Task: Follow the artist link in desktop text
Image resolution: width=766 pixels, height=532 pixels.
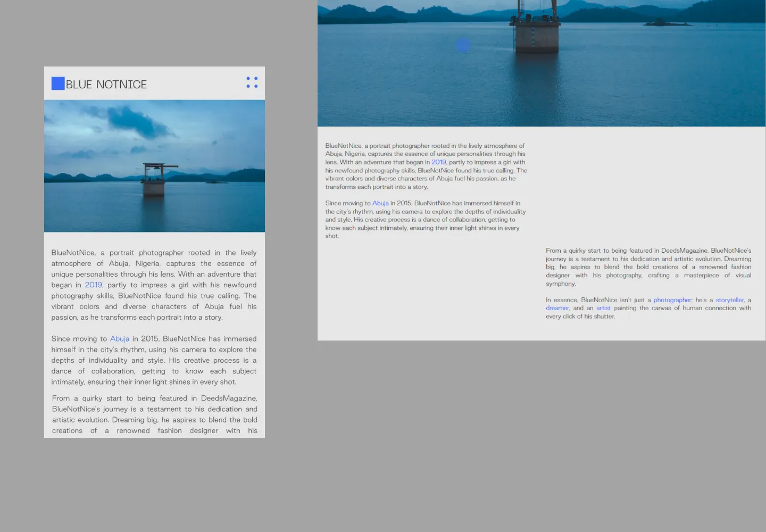Action: tap(603, 308)
